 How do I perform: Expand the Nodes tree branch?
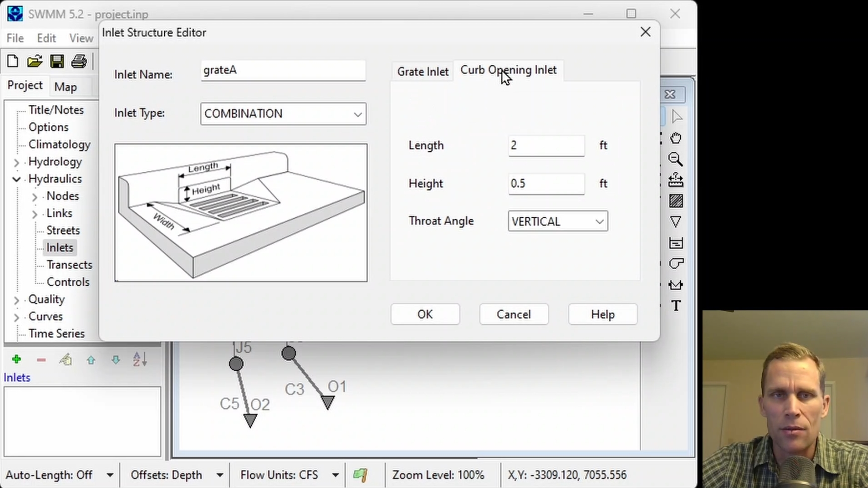click(x=34, y=197)
